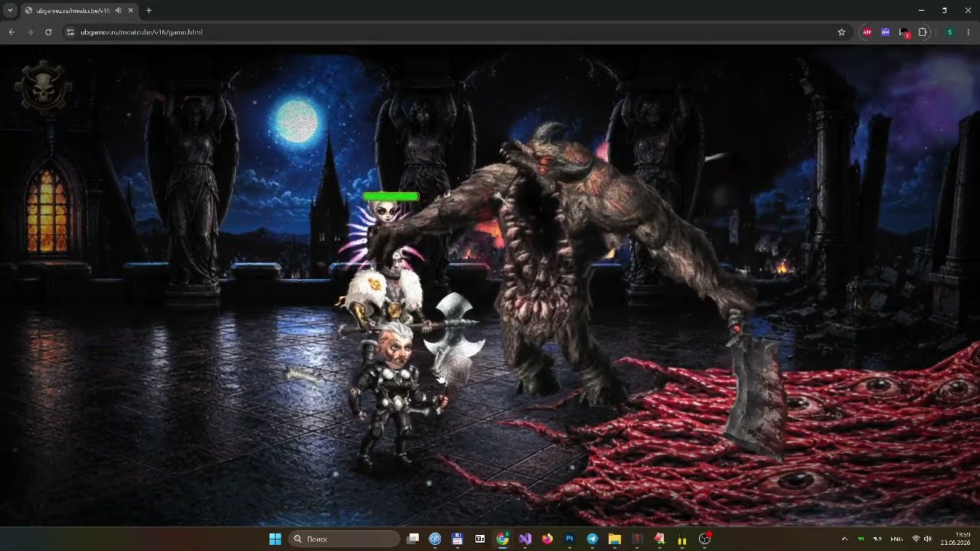The width and height of the screenshot is (980, 551).
Task: Expand the tab search dropdown arrow
Action: click(10, 11)
